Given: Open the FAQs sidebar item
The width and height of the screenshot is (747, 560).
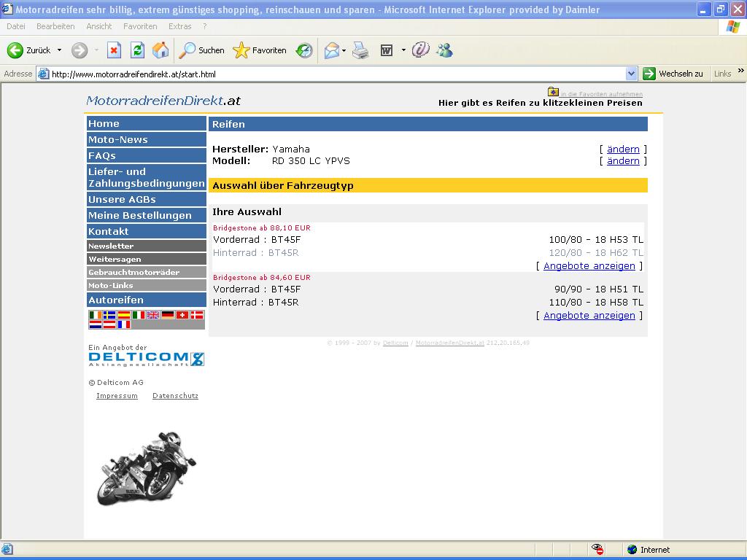Looking at the screenshot, I should (x=146, y=156).
